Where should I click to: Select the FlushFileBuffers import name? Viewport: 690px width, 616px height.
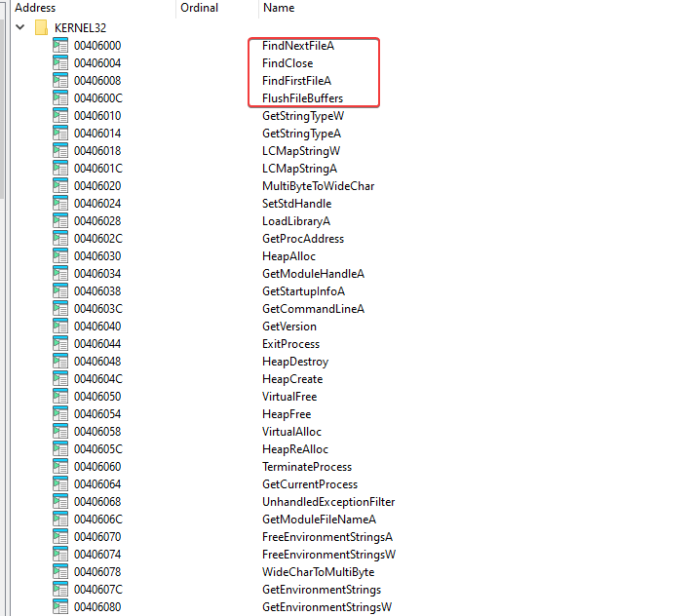pyautogui.click(x=302, y=98)
